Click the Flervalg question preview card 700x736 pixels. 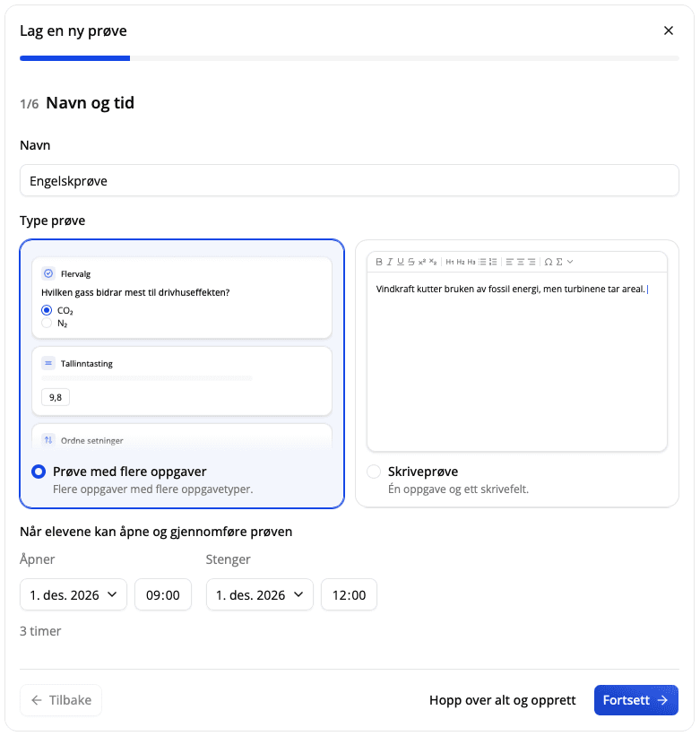pyautogui.click(x=182, y=298)
